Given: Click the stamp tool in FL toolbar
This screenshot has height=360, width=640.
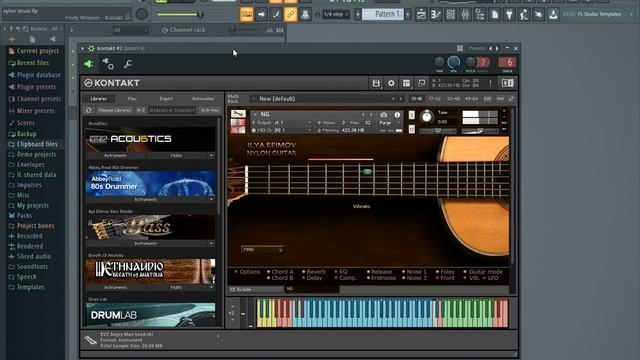Looking at the screenshot, I should coord(305,15).
